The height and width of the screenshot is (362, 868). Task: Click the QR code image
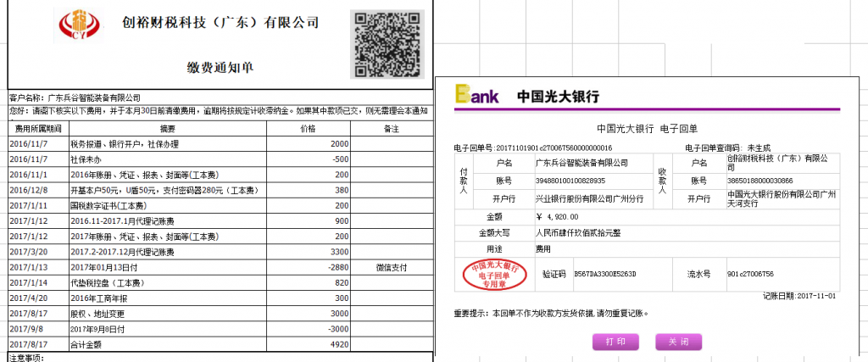387,44
